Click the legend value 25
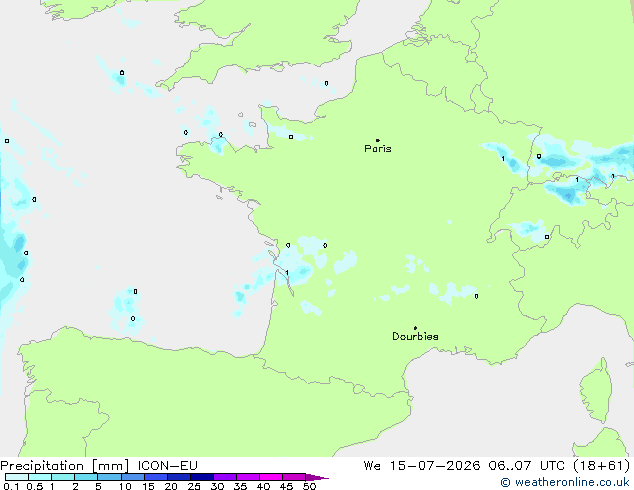 tap(194, 486)
